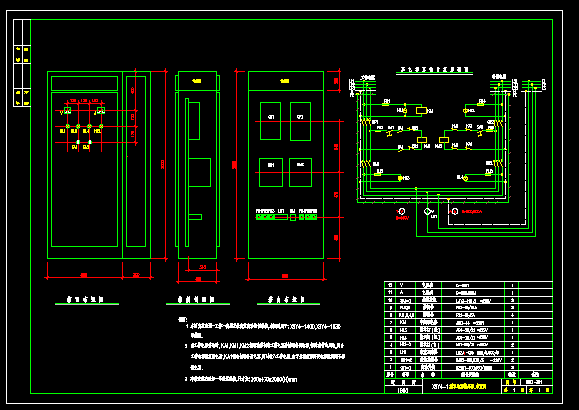Click the 'A' code cell in the parts list
The image size is (579, 410).
(406, 293)
